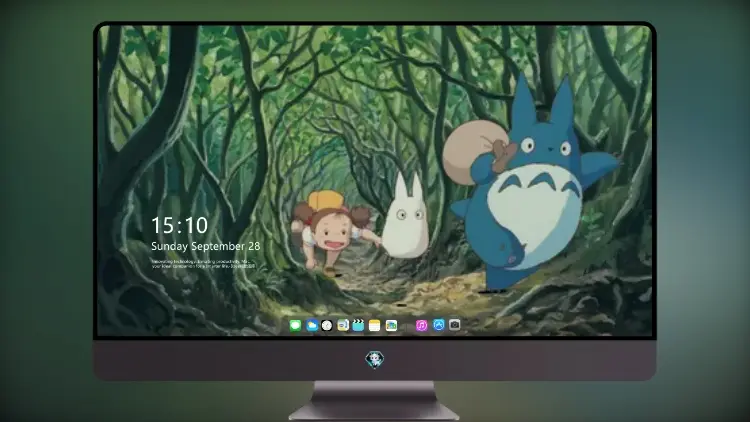Click the 15:10 clock widget
The image size is (750, 422).
[179, 225]
